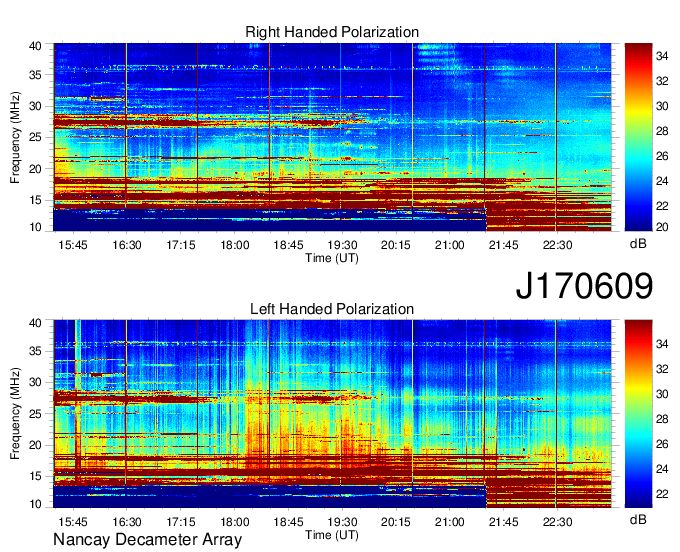The width and height of the screenshot is (680, 552).
Task: Click the 17:15 time tick on the Left Handed plot
Action: [x=181, y=522]
